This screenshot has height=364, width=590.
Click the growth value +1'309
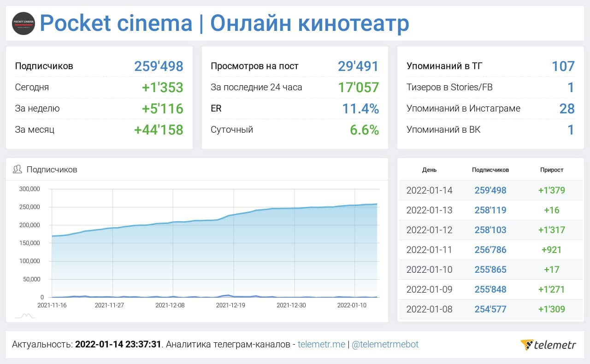pyautogui.click(x=552, y=309)
